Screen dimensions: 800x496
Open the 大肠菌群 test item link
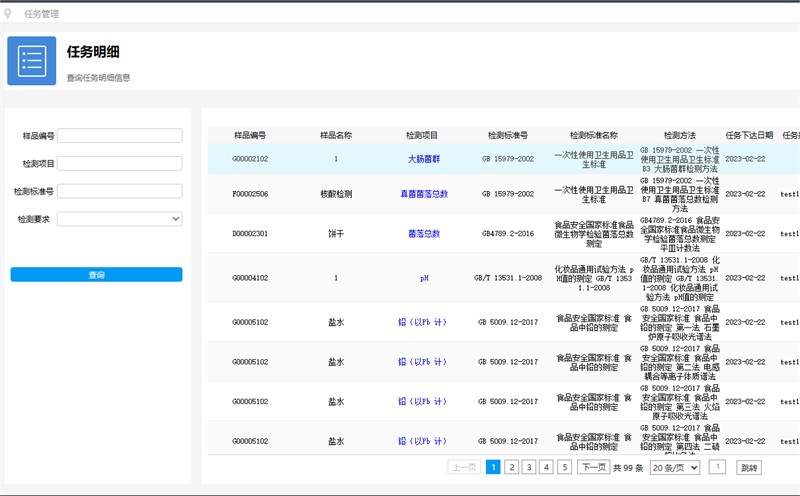click(x=423, y=159)
